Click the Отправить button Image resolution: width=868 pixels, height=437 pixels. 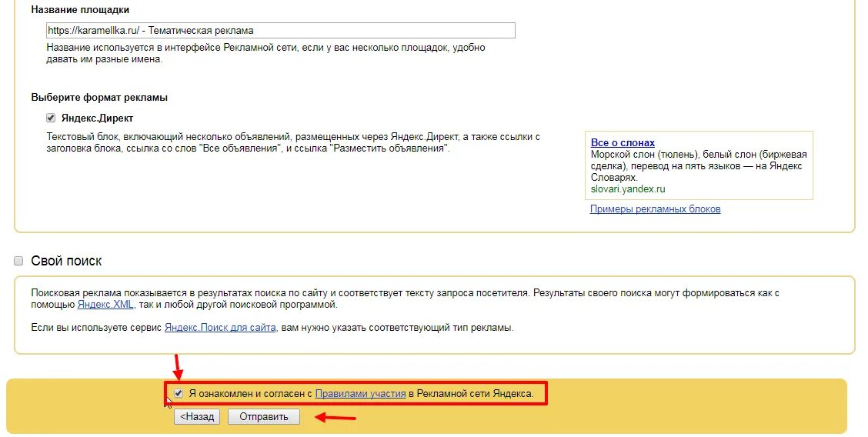pyautogui.click(x=264, y=416)
